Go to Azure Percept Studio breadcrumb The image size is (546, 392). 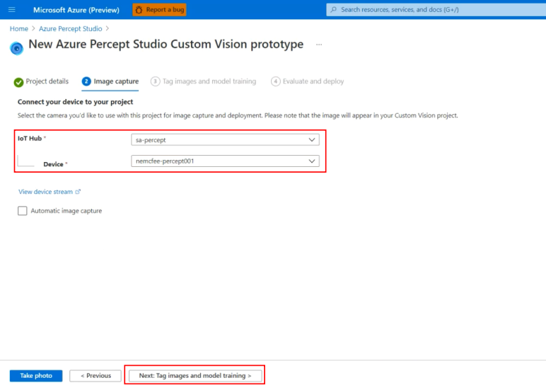(x=70, y=28)
